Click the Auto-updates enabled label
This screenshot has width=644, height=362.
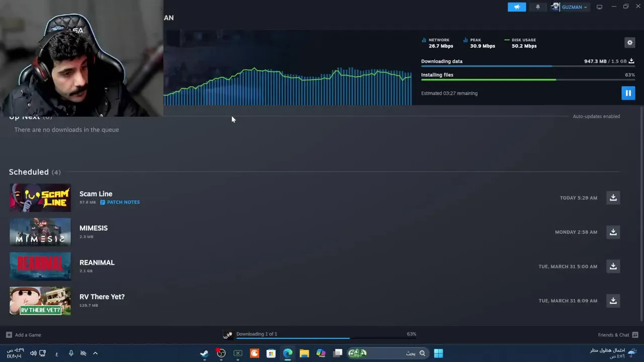pos(596,116)
